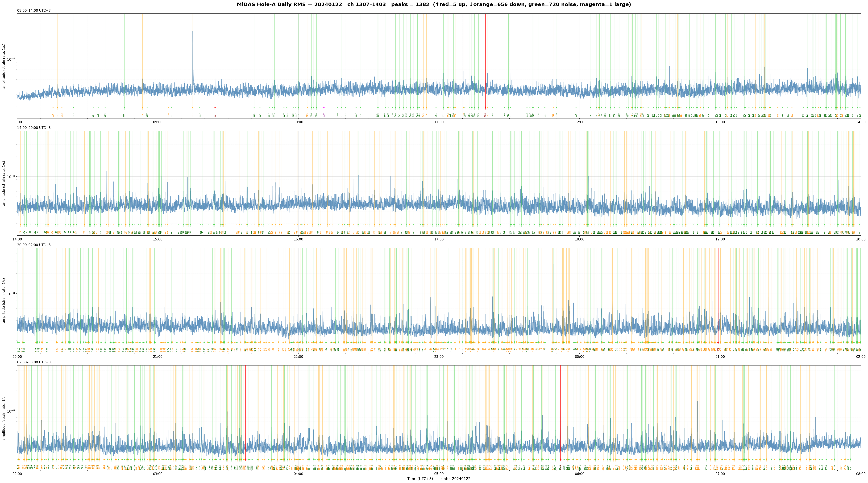Click the amplitude axis label of the 08:00–14:00 panel
The height and width of the screenshot is (483, 868).
(x=4, y=66)
